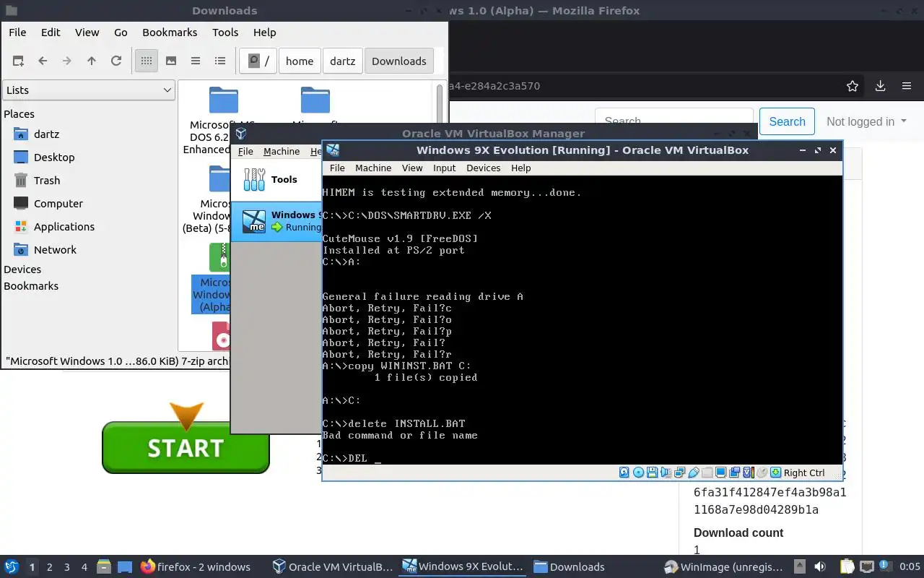This screenshot has width=924, height=578.
Task: Open the desktop start menu in taskbar
Action: [11, 567]
